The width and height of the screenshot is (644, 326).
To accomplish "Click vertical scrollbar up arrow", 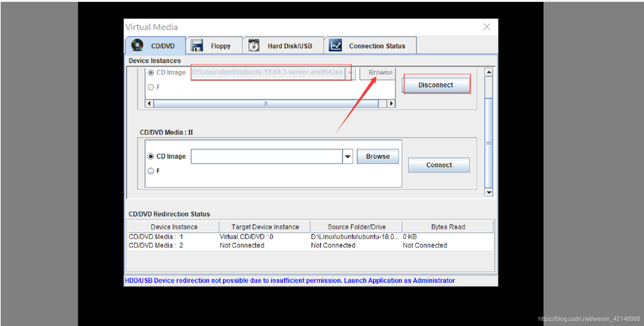I will [489, 72].
